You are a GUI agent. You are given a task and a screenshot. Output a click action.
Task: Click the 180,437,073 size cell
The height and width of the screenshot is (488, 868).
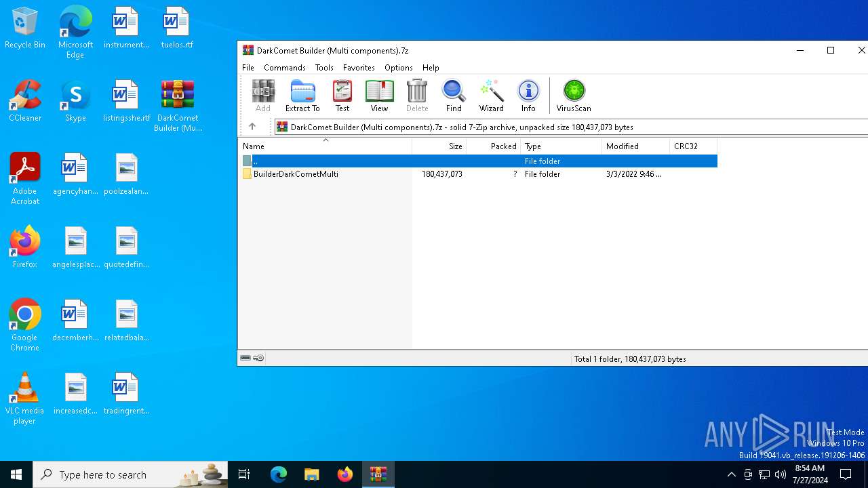click(442, 174)
